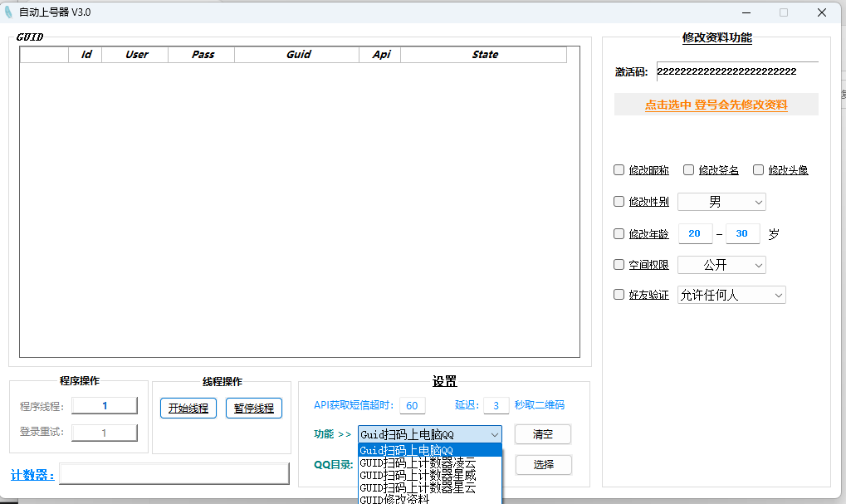This screenshot has height=504, width=846.
Task: Enable the 好友验证 checkbox
Action: pos(619,295)
